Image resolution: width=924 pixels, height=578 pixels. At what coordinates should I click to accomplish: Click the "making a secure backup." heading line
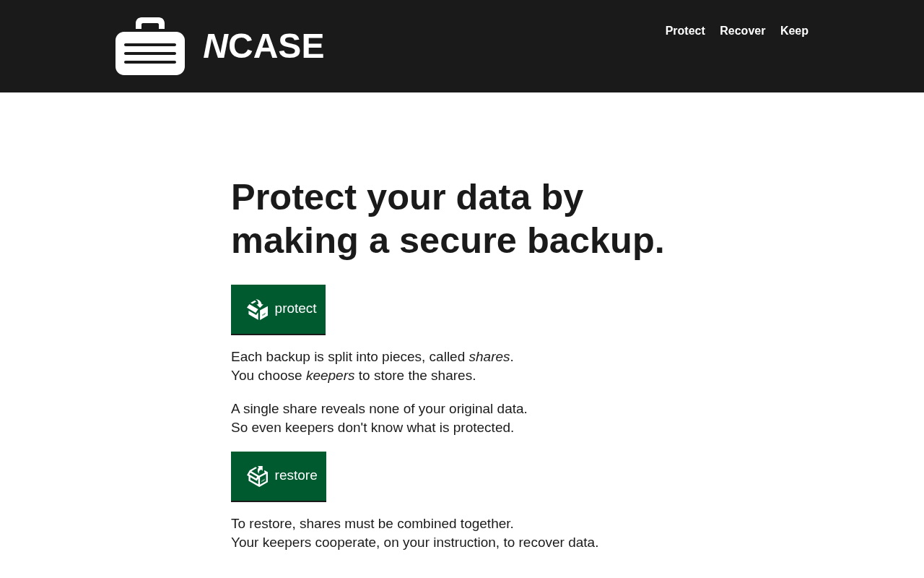(448, 241)
